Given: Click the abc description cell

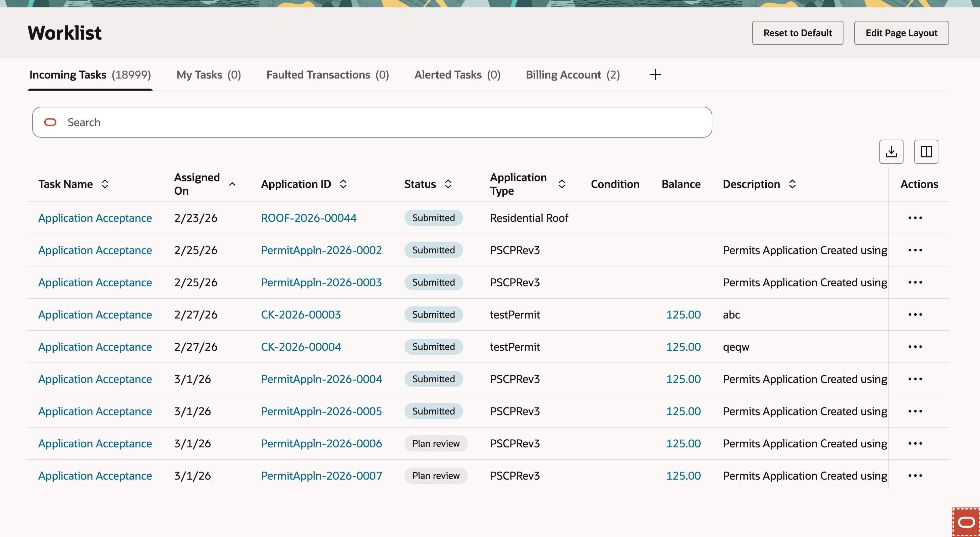Looking at the screenshot, I should 731,315.
